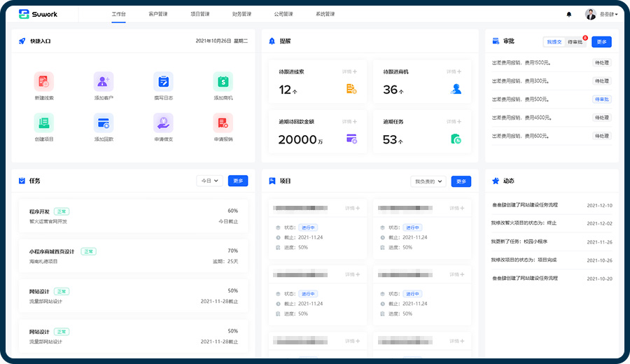This screenshot has height=364, width=630.
Task: Open 详情 on the 待跟进线索 card
Action: [x=349, y=71]
